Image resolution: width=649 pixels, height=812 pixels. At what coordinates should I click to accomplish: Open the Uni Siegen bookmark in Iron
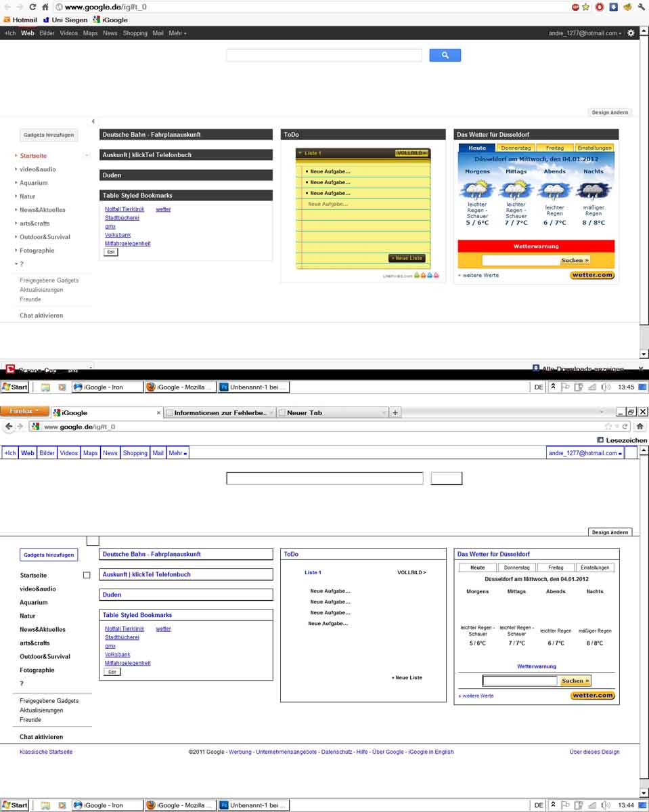click(x=65, y=20)
